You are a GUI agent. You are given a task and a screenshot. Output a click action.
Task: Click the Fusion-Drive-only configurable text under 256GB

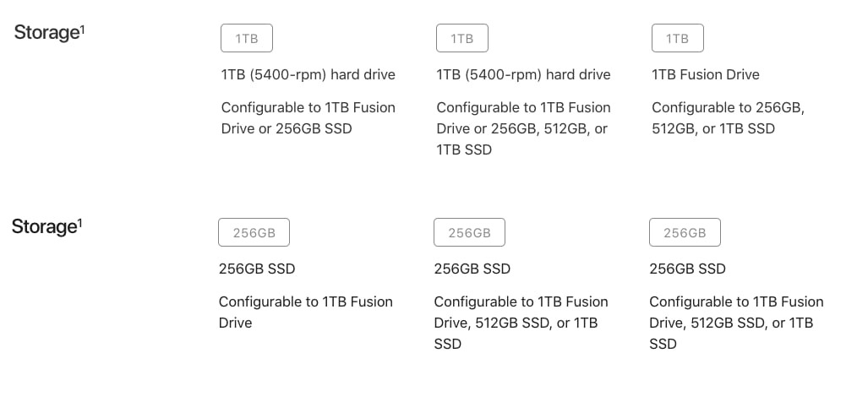[x=306, y=312]
